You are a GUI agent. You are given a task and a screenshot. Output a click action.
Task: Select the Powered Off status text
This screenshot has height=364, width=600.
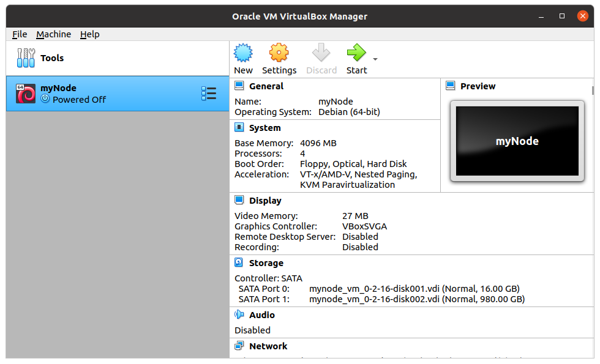[x=79, y=99]
